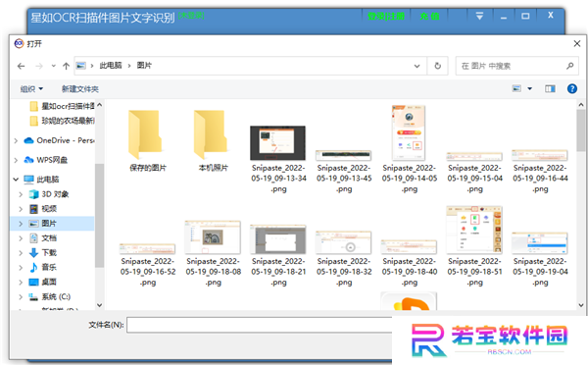
Task: Click file list scrollbar up arrow
Action: [581, 105]
